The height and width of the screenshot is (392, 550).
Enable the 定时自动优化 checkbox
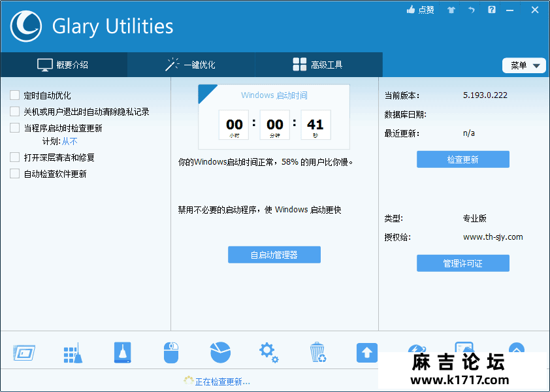15,95
